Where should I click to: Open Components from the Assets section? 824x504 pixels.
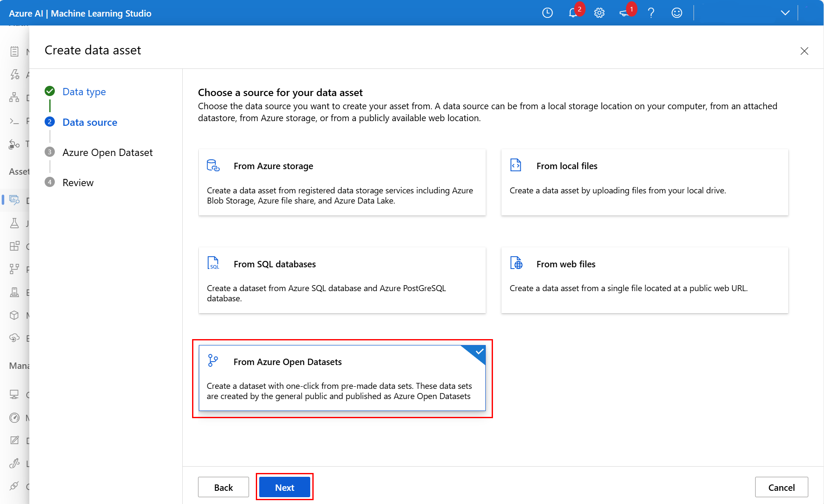15,246
